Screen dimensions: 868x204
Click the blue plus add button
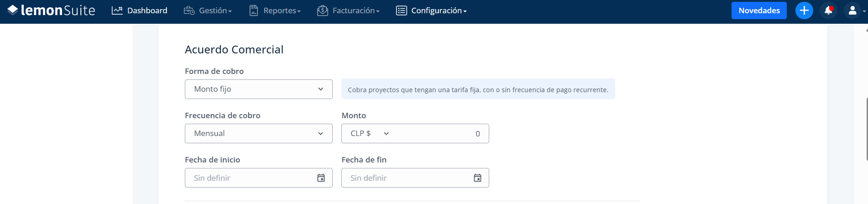[804, 10]
